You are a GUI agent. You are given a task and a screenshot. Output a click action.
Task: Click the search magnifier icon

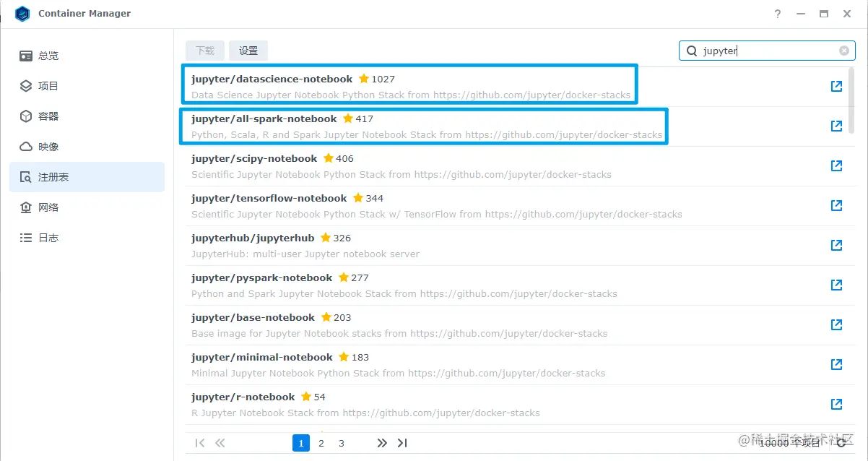[x=692, y=51]
